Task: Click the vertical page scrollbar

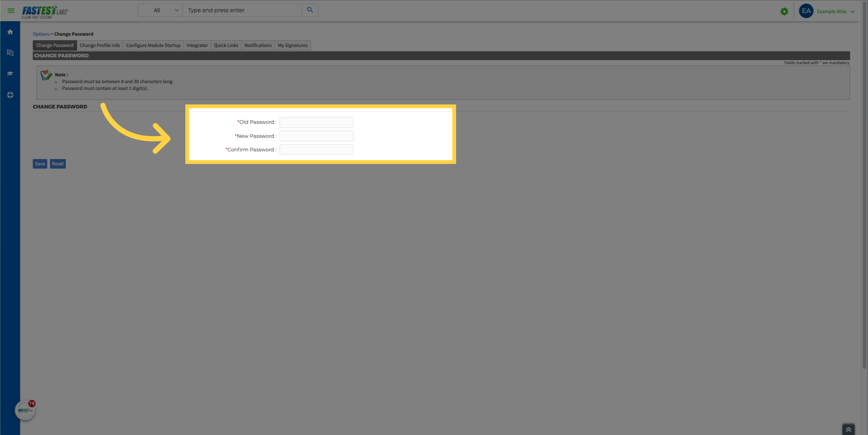Action: click(x=864, y=185)
